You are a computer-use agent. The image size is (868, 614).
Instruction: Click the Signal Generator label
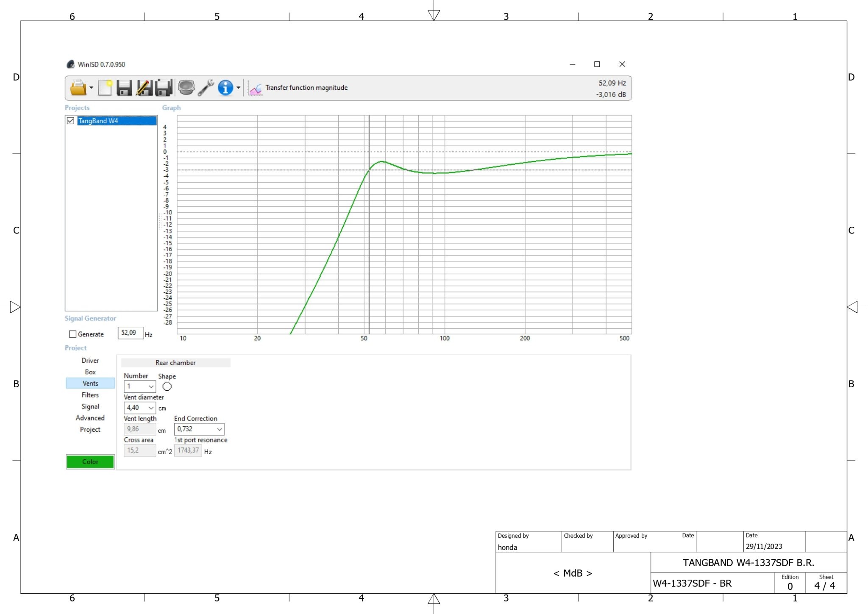[x=90, y=318]
